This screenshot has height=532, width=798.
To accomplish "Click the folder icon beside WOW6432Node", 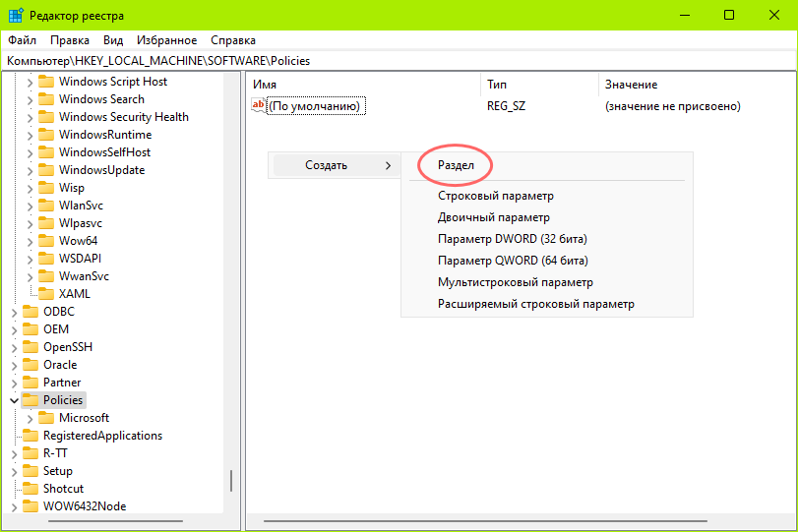I will pos(30,506).
